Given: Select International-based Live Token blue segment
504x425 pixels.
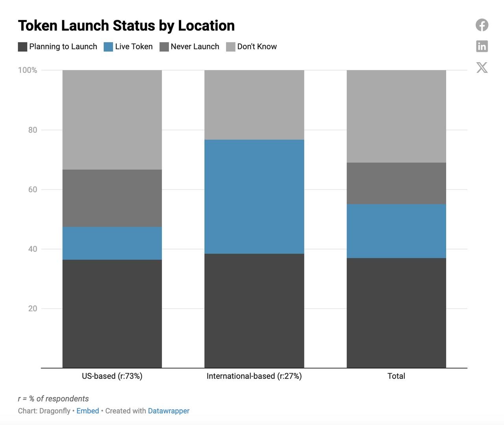Looking at the screenshot, I should click(254, 197).
